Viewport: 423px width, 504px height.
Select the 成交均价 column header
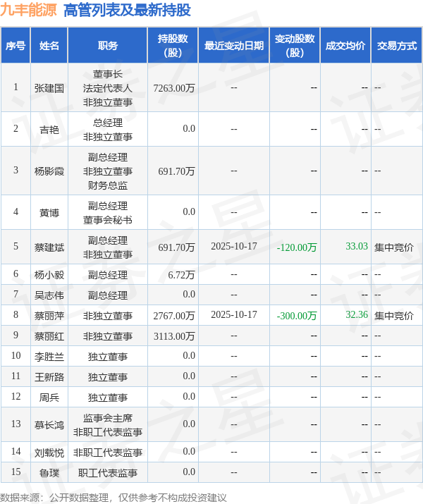(345, 46)
